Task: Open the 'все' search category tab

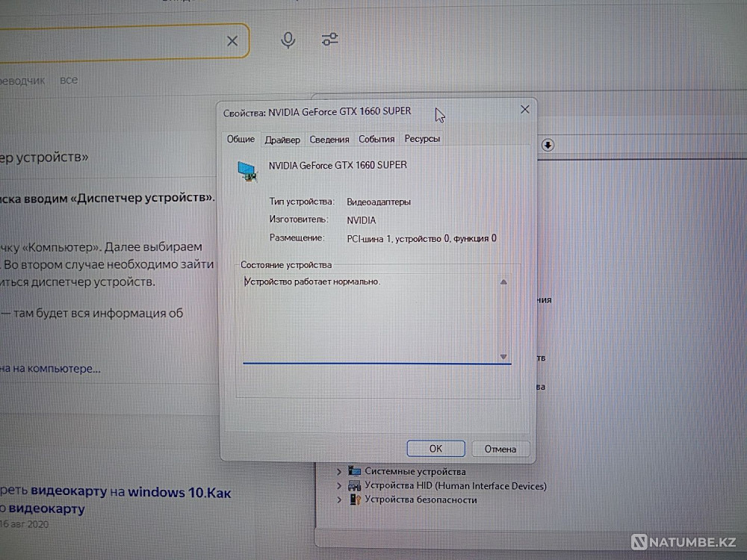Action: tap(69, 80)
